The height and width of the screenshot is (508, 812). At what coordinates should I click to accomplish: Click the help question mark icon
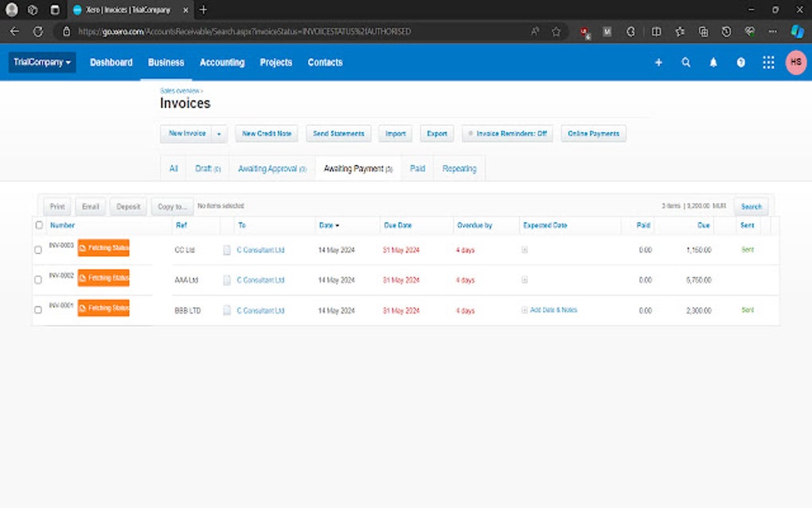click(x=740, y=62)
